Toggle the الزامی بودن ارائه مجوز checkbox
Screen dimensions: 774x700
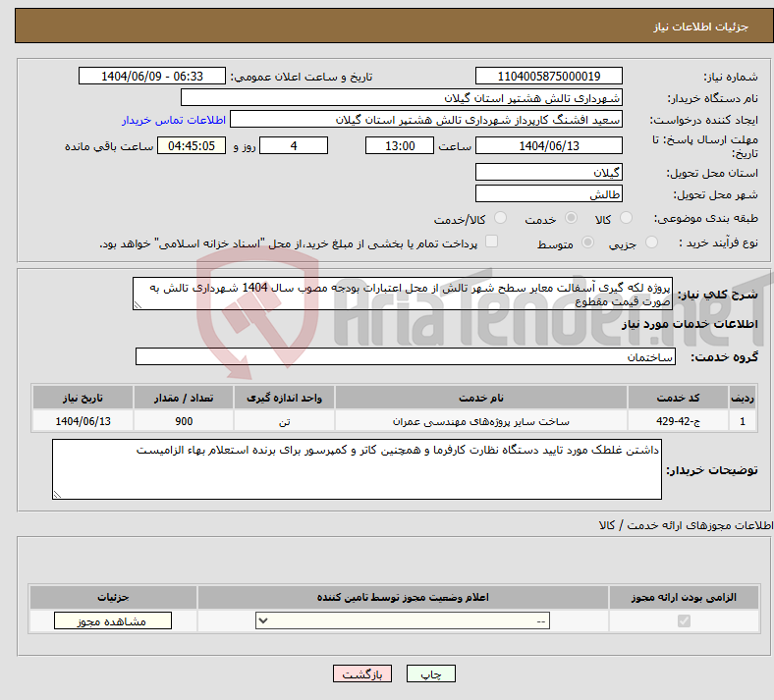coord(684,620)
